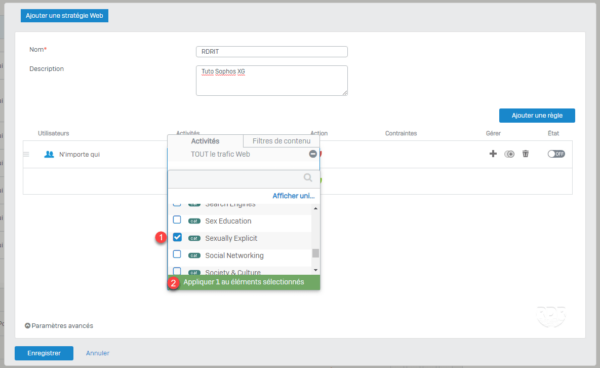Click the Social Networking label
This screenshot has height=368, width=600.
pyautogui.click(x=234, y=256)
